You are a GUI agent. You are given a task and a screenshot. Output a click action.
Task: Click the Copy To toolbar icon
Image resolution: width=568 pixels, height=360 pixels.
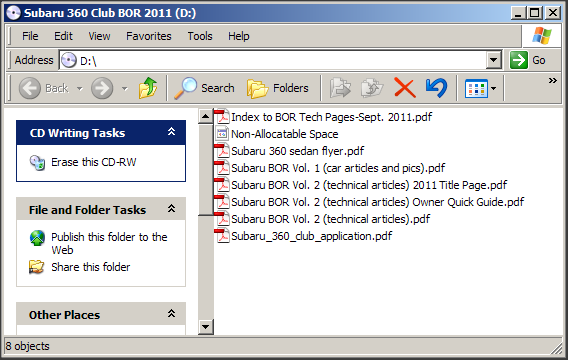tap(372, 88)
